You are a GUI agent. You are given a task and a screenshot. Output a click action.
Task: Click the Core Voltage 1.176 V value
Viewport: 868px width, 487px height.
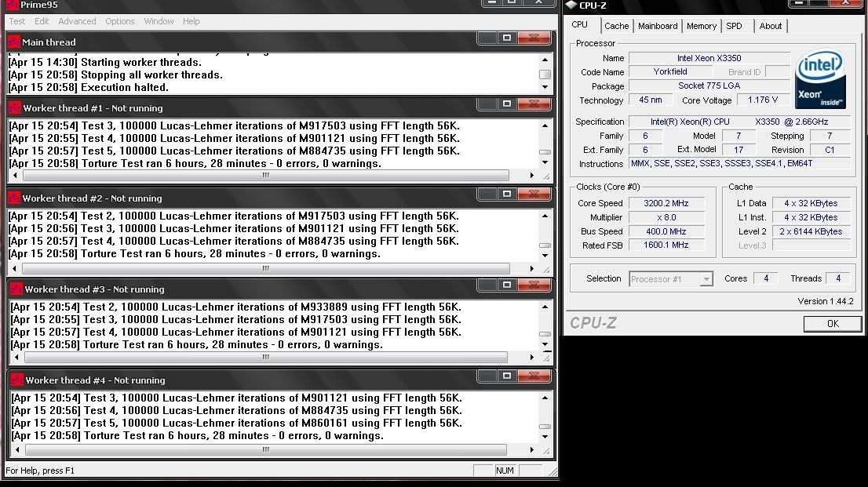[x=763, y=100]
